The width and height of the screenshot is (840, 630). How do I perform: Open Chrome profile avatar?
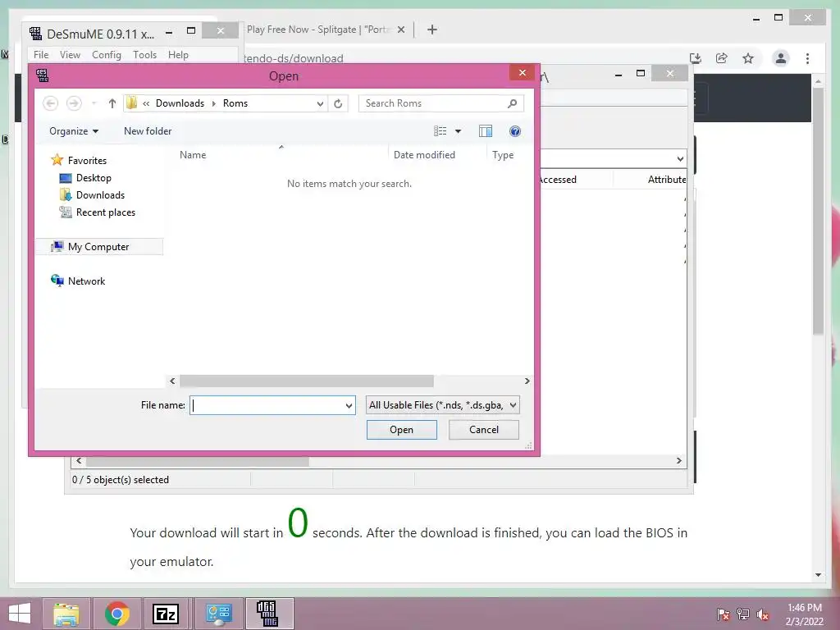pos(781,58)
